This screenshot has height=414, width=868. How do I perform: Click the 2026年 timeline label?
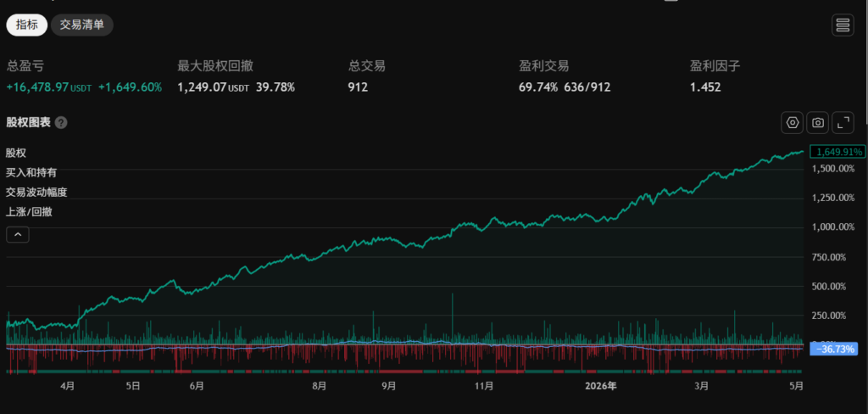[602, 386]
